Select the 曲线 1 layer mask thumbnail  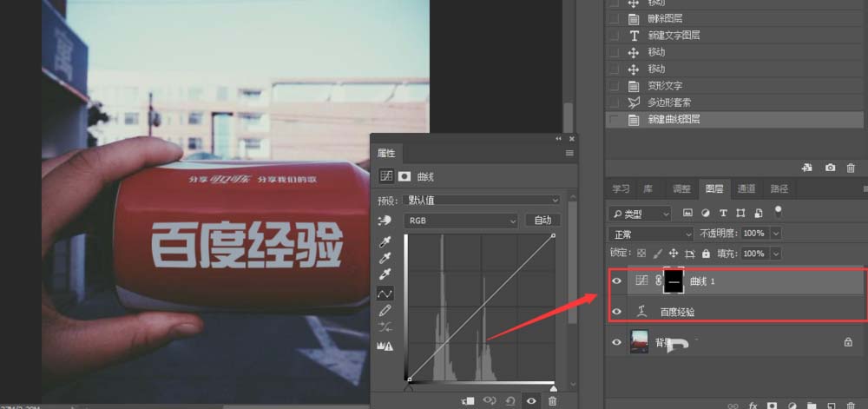[674, 280]
